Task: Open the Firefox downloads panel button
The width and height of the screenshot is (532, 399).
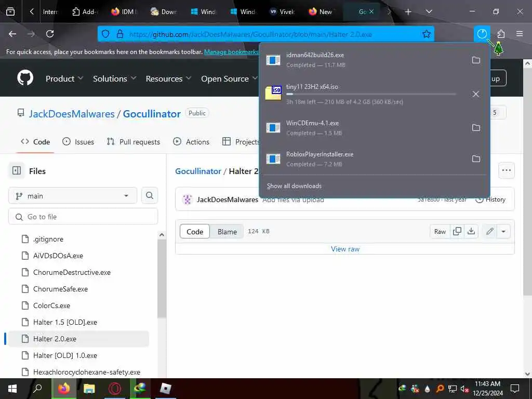Action: click(x=482, y=34)
